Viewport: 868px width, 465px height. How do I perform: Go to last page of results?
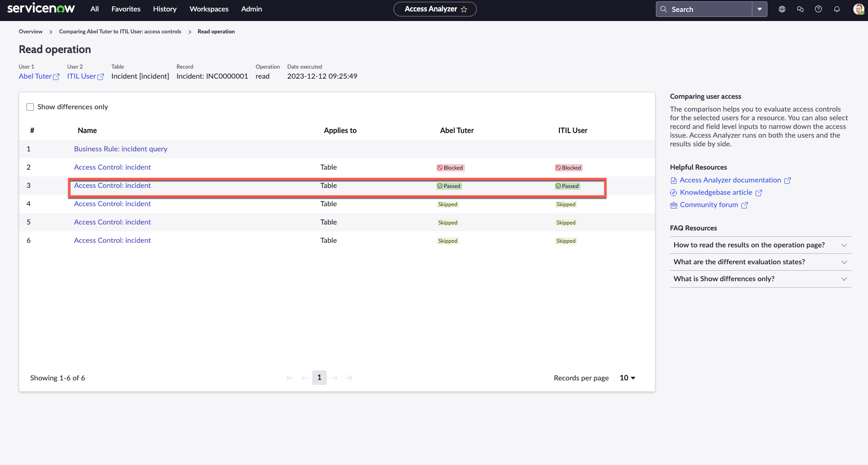[349, 378]
